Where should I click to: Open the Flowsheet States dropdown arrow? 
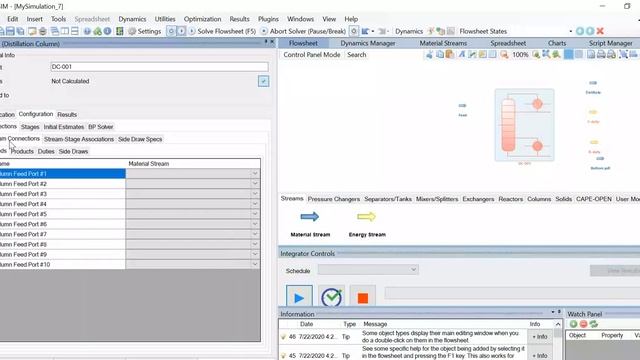pyautogui.click(x=571, y=31)
